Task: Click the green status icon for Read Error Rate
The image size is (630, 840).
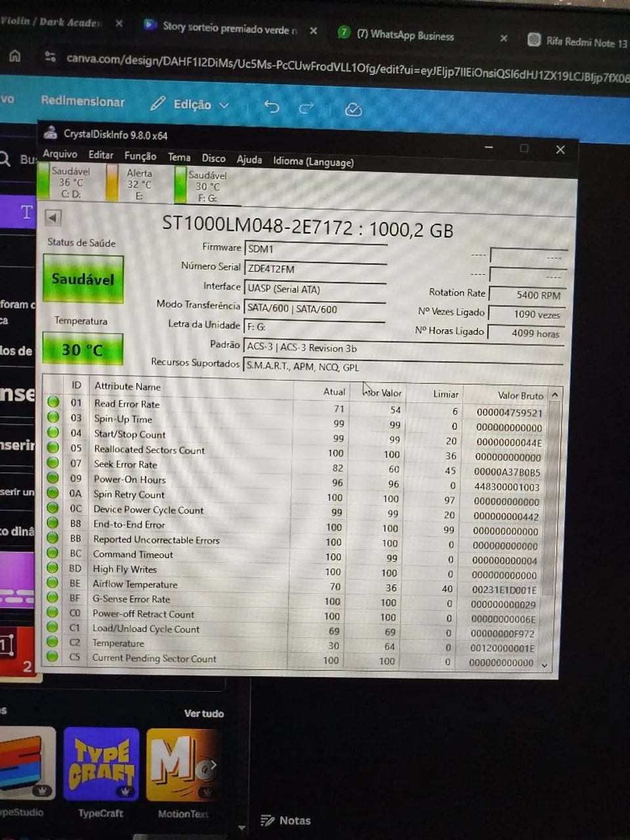Action: click(x=53, y=402)
